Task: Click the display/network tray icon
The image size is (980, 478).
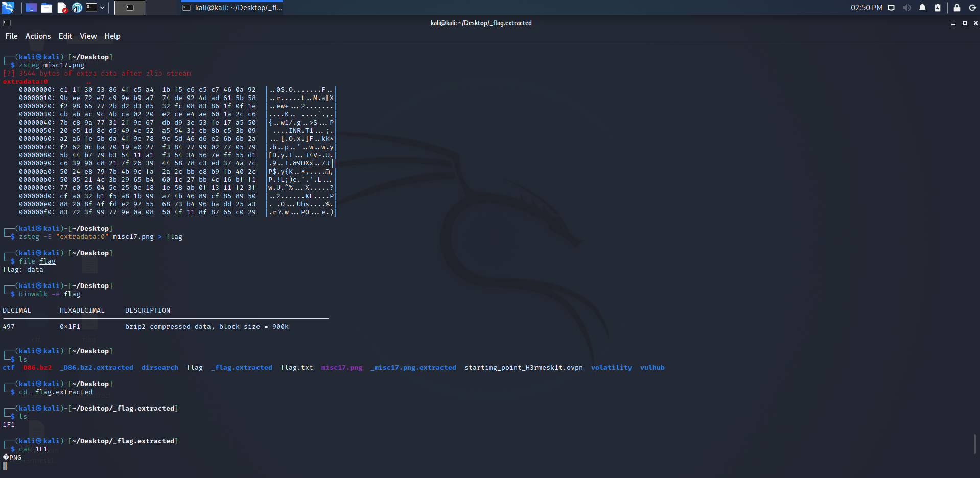Action: coord(891,8)
